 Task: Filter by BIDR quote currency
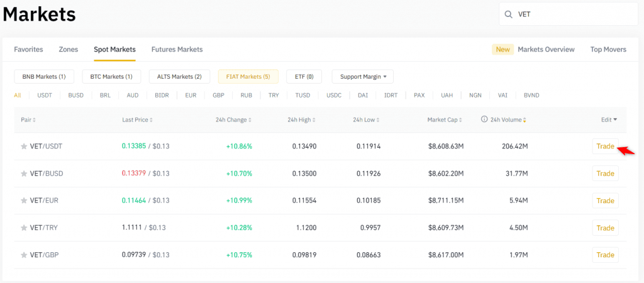pyautogui.click(x=162, y=96)
